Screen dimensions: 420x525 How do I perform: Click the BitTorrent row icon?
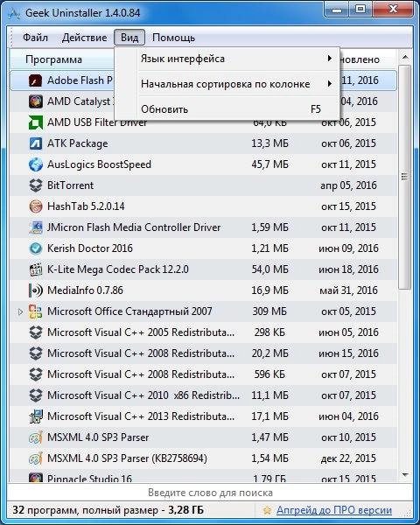35,185
